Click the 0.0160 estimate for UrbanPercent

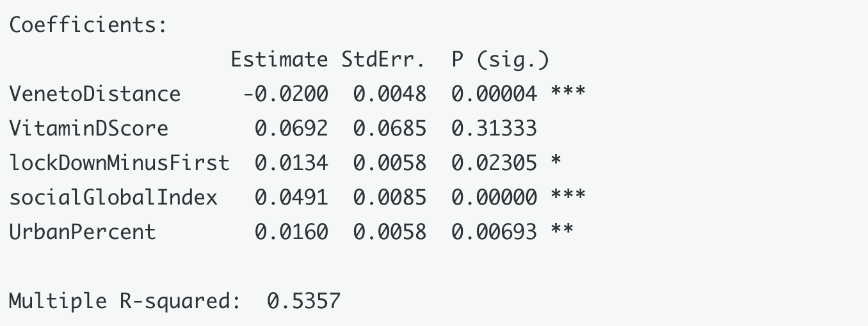[291, 232]
